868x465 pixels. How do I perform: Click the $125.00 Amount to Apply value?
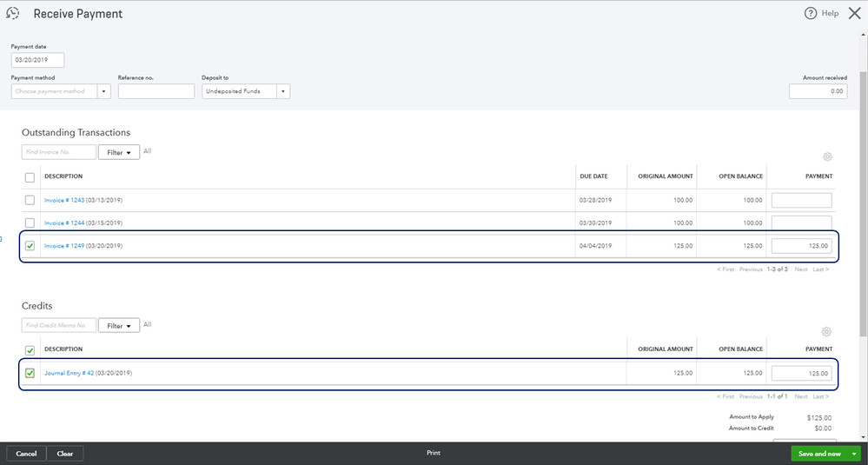point(818,418)
